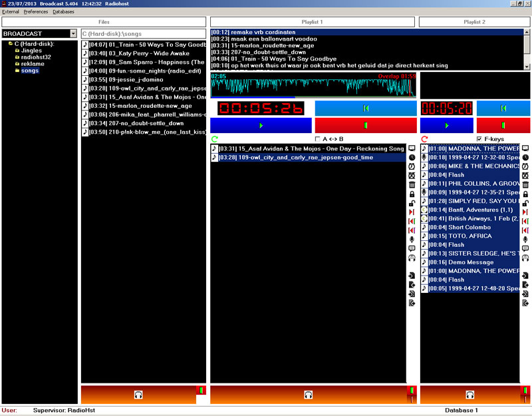Start playback on the Playlist 1 player
Viewport: 532px width, 416px height.
click(261, 125)
